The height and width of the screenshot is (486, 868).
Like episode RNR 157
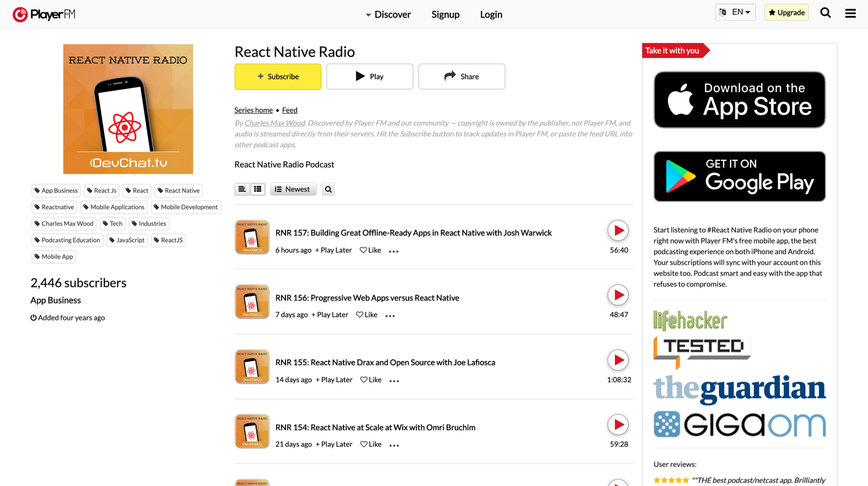coord(370,250)
